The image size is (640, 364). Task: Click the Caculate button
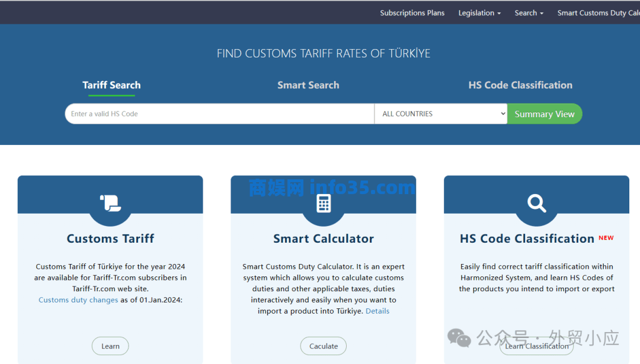[324, 346]
